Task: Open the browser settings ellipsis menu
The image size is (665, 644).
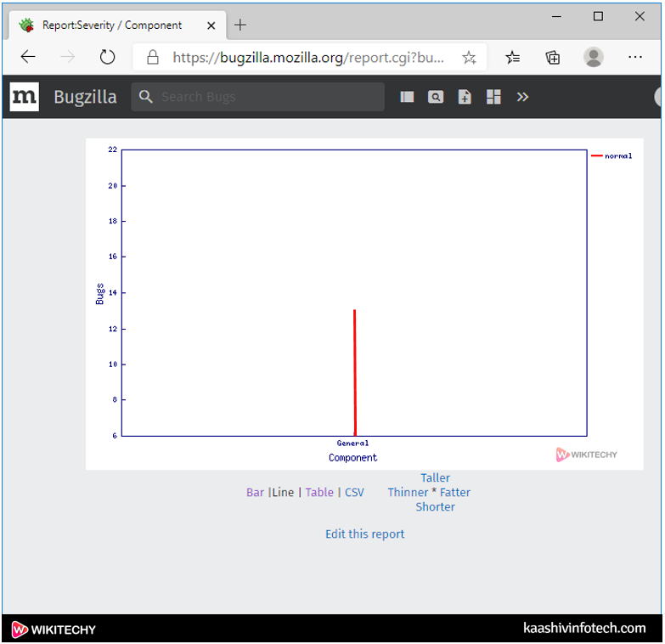Action: pyautogui.click(x=635, y=57)
